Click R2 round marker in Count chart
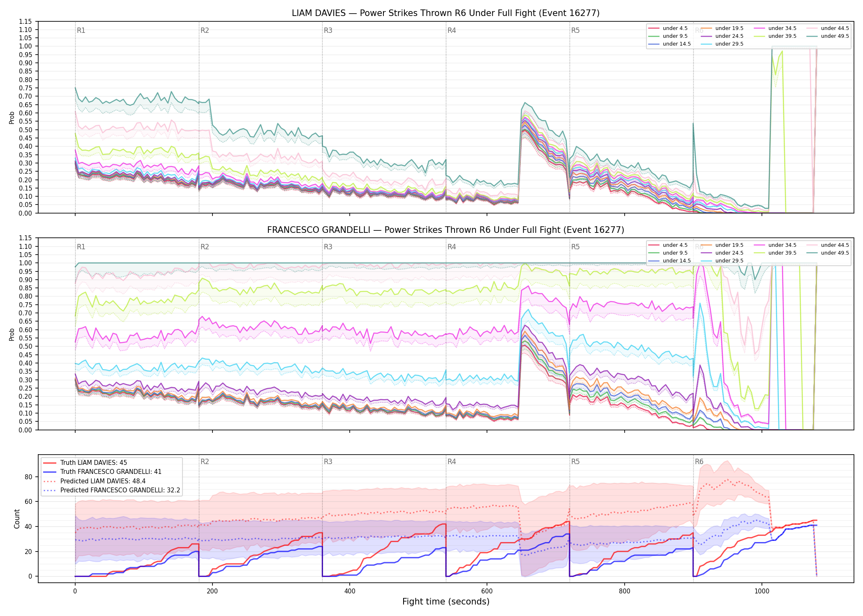 205,462
